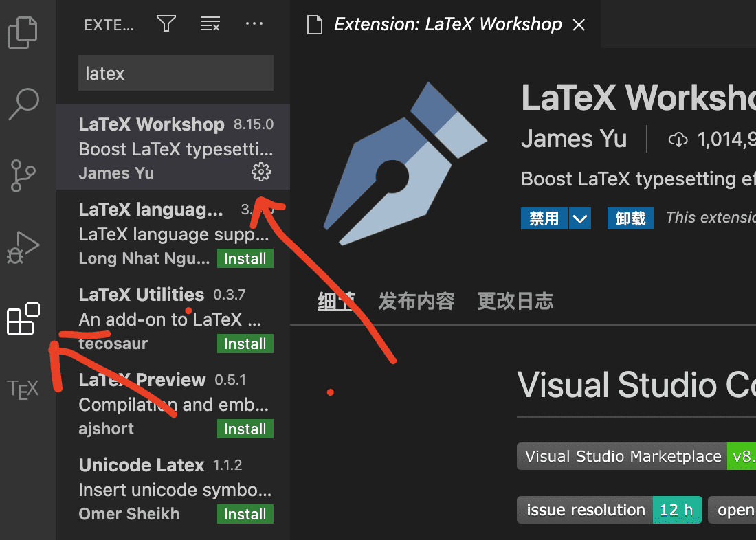756x540 pixels.
Task: Switch to the 发布内容 tab
Action: [x=416, y=301]
